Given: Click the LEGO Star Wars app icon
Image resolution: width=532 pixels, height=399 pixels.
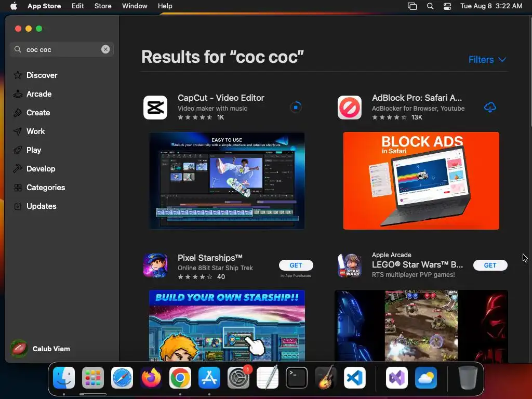Looking at the screenshot, I should 350,265.
